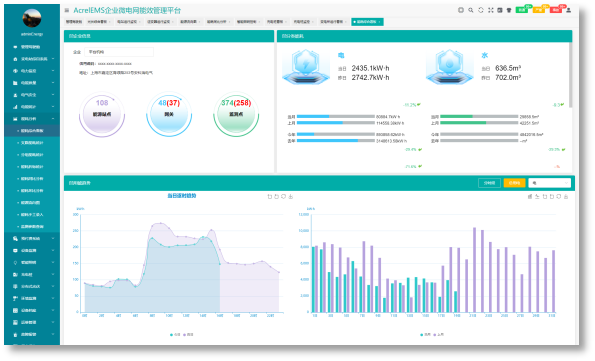
Task: Expand the electrical safety sidebar menu
Action: click(x=32, y=95)
